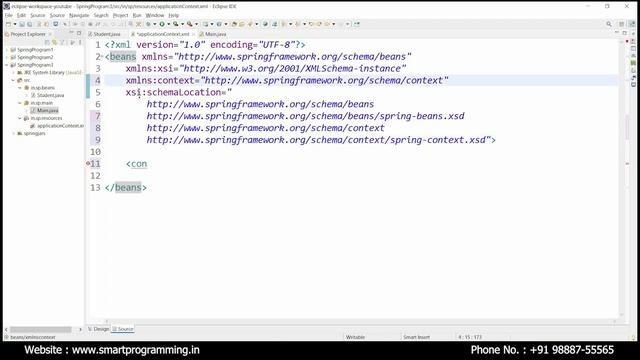The image size is (640, 360).
Task: Open the Project menu
Action: tap(120, 15)
